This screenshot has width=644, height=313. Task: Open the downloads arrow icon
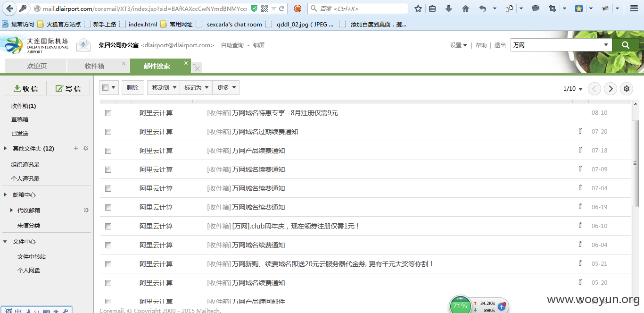(x=449, y=8)
